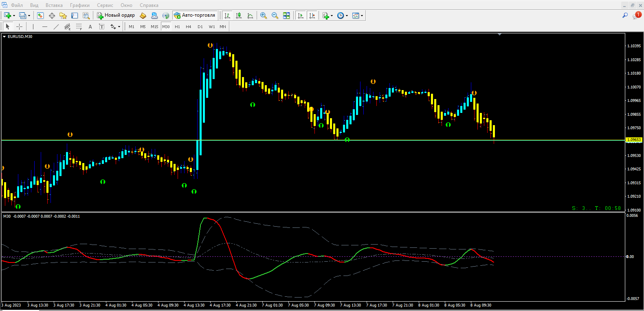Expand the new chart dropdown arrow
Viewport: 644px width, 311px height.
(x=14, y=16)
